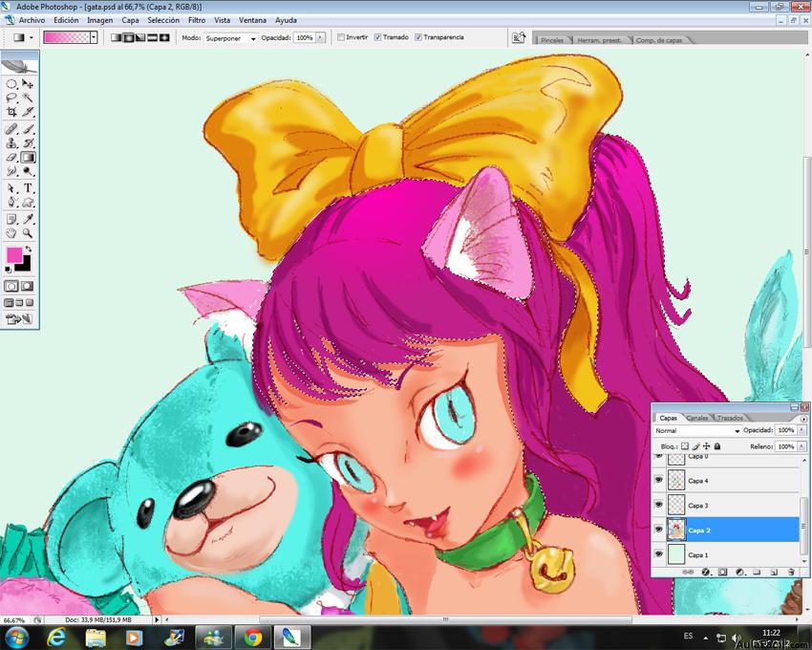Select the Eraser tool
Image resolution: width=812 pixels, height=650 pixels.
point(11,157)
